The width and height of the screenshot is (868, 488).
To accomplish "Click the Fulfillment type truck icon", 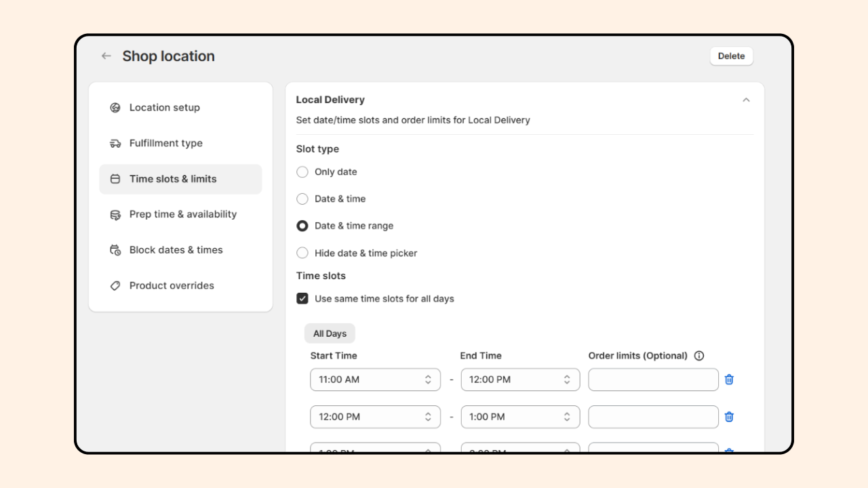I will [115, 144].
